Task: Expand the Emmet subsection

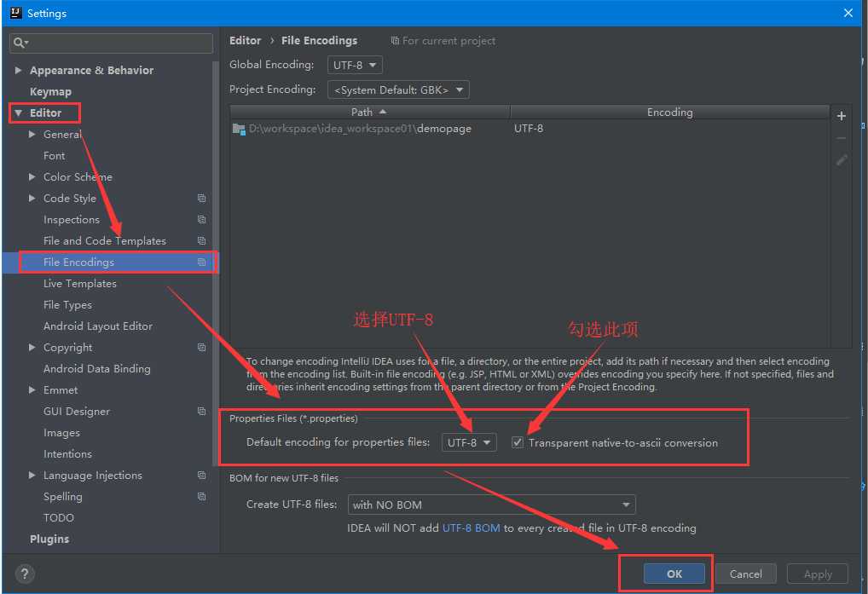Action: click(32, 390)
